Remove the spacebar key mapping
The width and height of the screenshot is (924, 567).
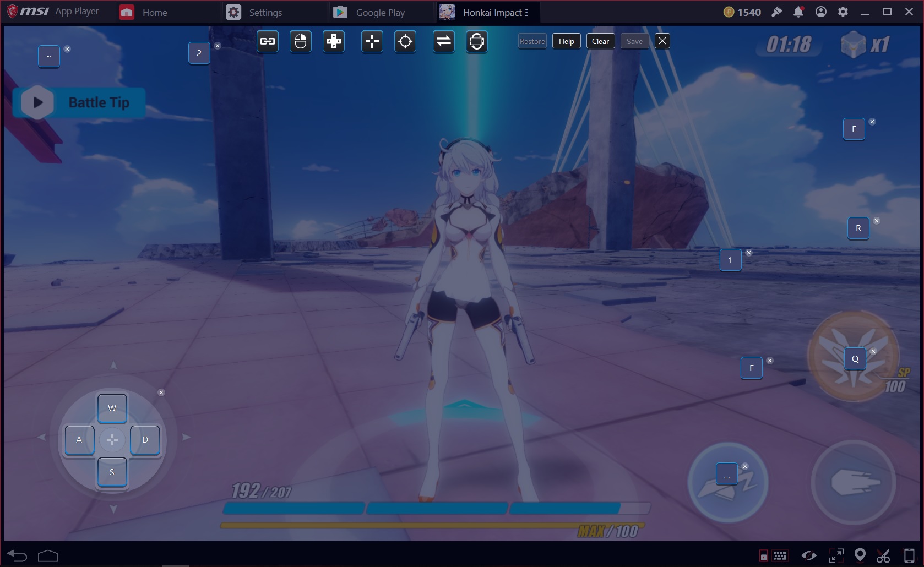(745, 466)
